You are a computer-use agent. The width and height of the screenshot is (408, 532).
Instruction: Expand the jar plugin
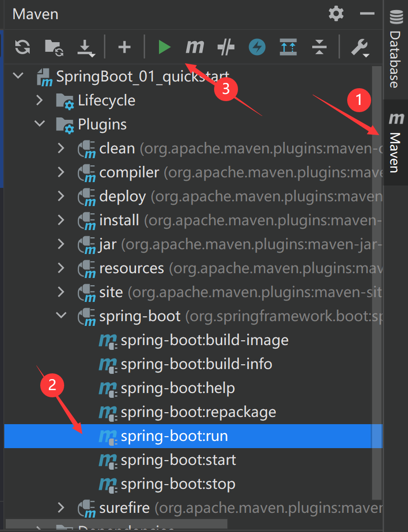(61, 244)
